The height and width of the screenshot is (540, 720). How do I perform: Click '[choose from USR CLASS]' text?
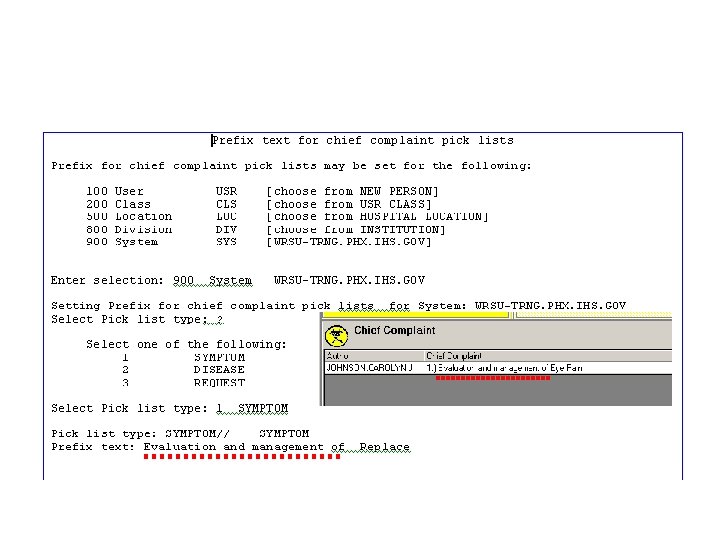pyautogui.click(x=349, y=204)
